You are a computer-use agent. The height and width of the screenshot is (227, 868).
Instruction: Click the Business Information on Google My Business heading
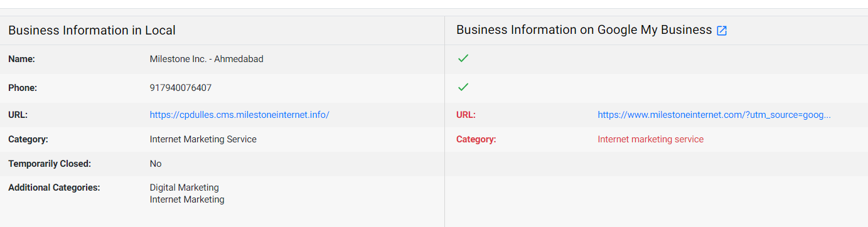584,30
